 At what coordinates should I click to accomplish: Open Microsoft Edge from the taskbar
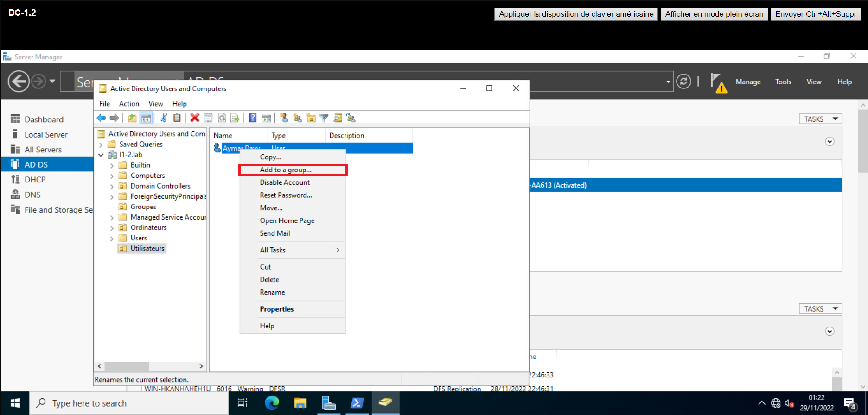272,403
